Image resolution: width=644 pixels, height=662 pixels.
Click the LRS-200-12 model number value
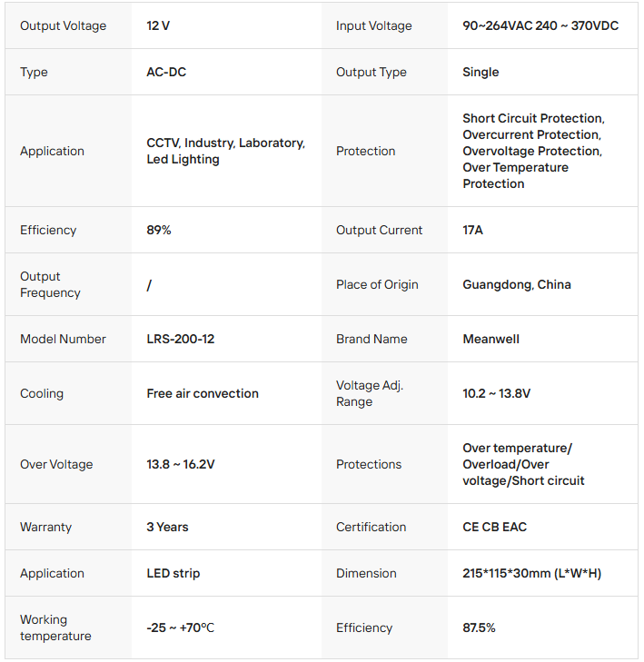(x=181, y=339)
